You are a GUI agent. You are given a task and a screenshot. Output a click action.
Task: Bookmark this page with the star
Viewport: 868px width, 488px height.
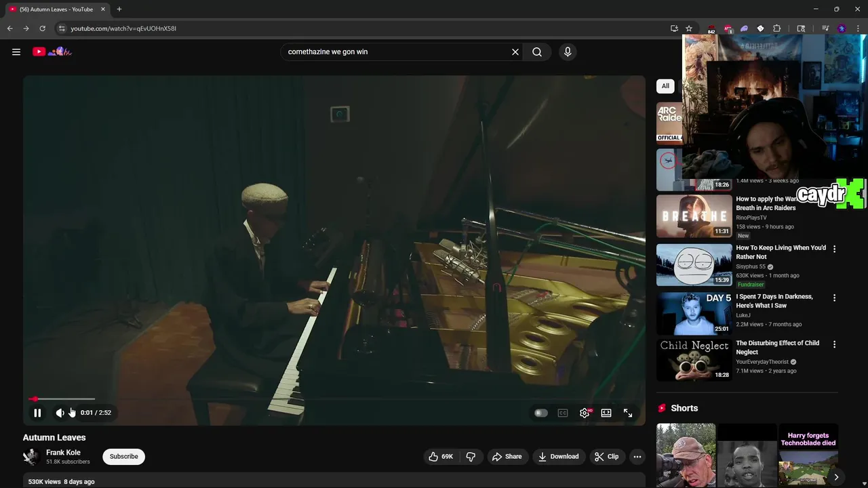click(x=689, y=28)
